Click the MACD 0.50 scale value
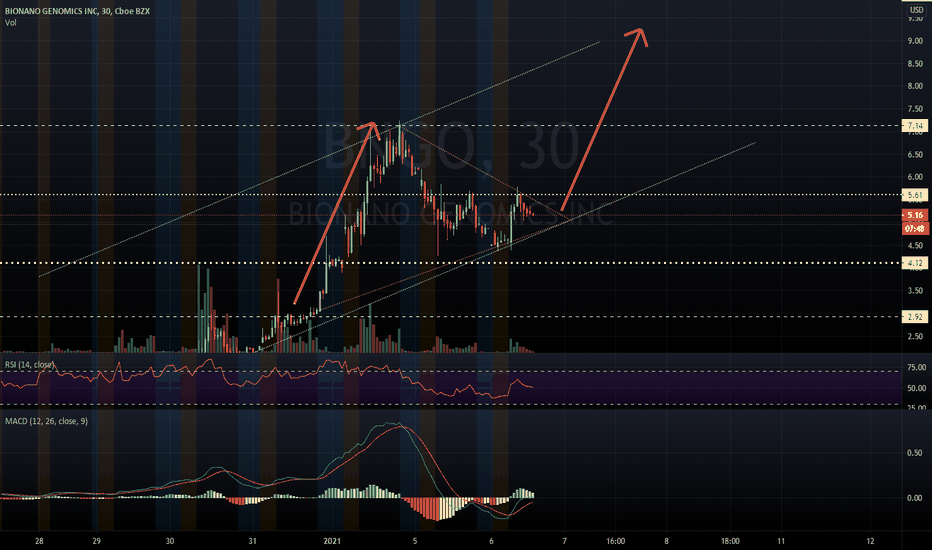Image resolution: width=932 pixels, height=550 pixels. (915, 453)
